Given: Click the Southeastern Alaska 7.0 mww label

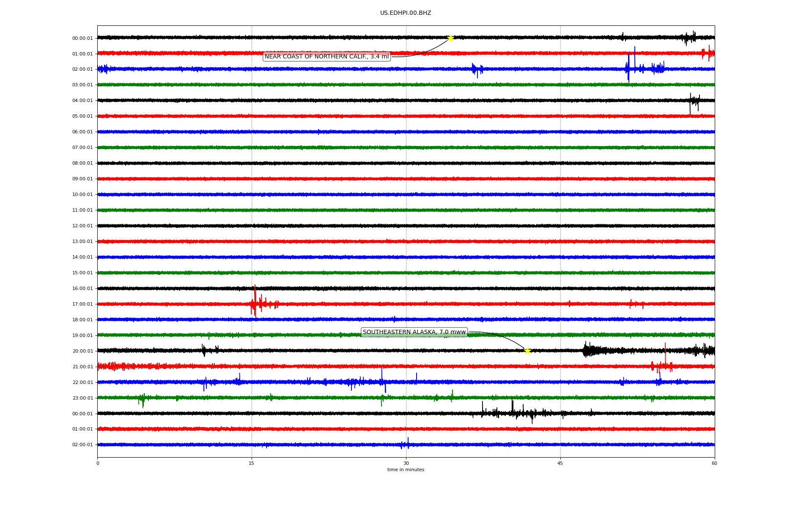Looking at the screenshot, I should coord(414,332).
